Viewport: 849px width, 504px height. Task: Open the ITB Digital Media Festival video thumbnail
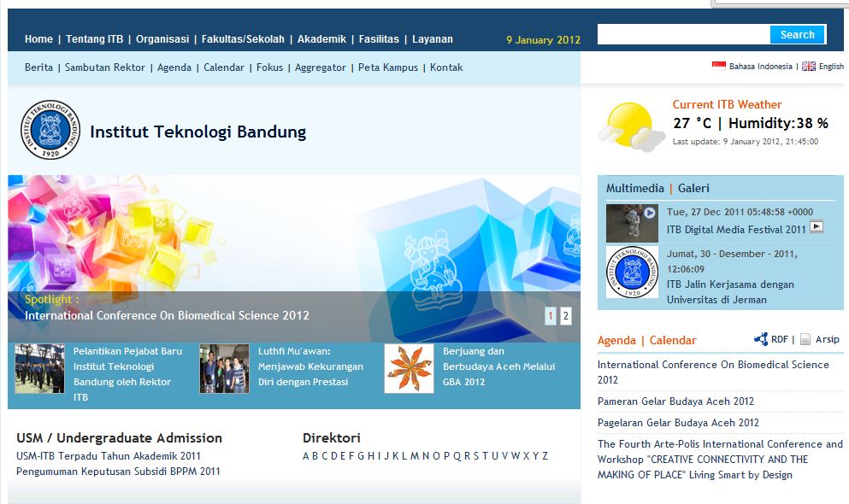coord(632,223)
